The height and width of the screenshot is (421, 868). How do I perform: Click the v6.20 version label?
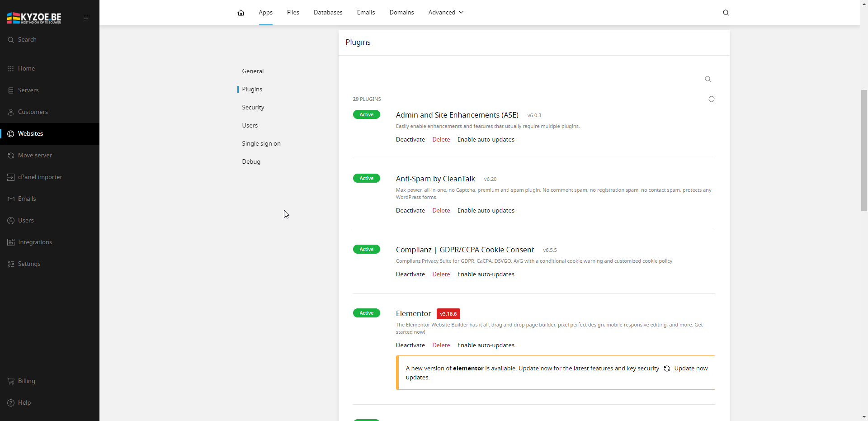click(x=490, y=180)
